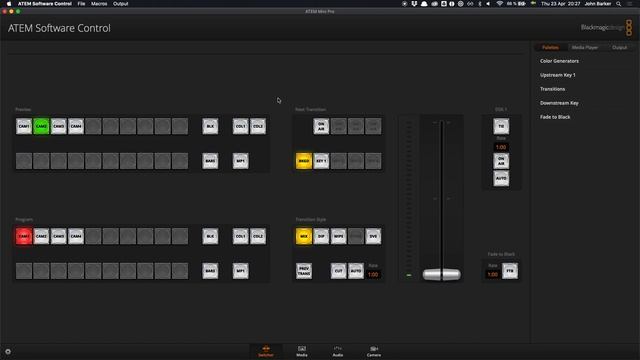Open the Macros menu
Viewport: 640px width, 360px height.
[99, 4]
